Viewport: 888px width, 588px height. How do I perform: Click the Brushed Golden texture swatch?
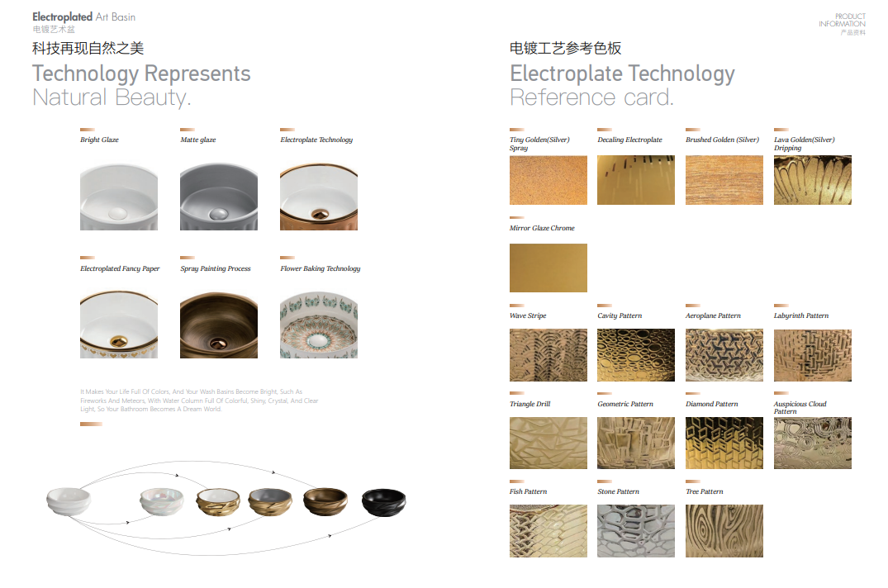pyautogui.click(x=724, y=180)
